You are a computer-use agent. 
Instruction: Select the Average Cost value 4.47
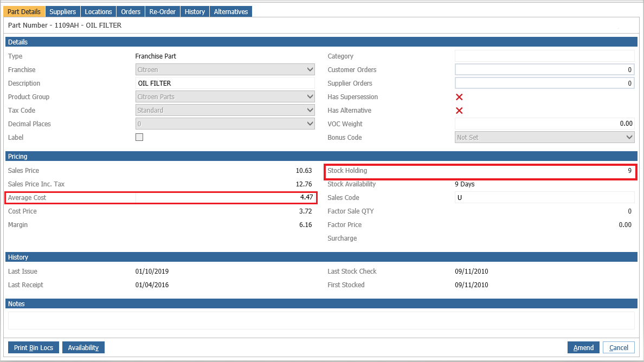coord(306,197)
